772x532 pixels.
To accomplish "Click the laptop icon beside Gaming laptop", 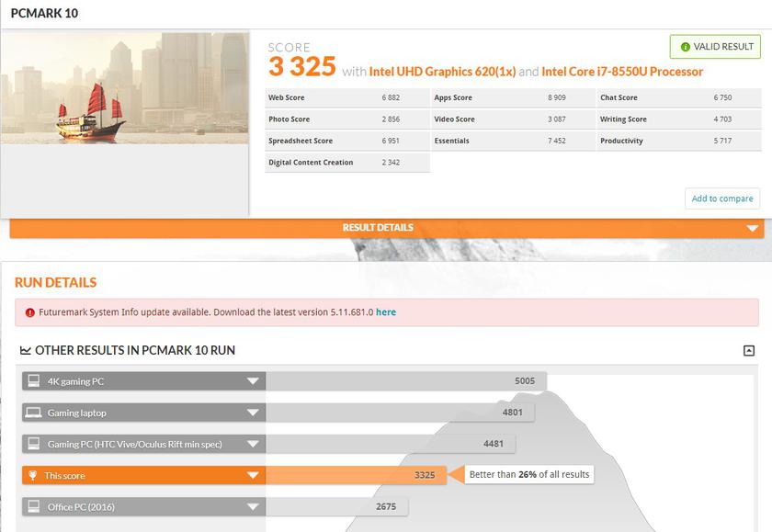I will pos(33,413).
